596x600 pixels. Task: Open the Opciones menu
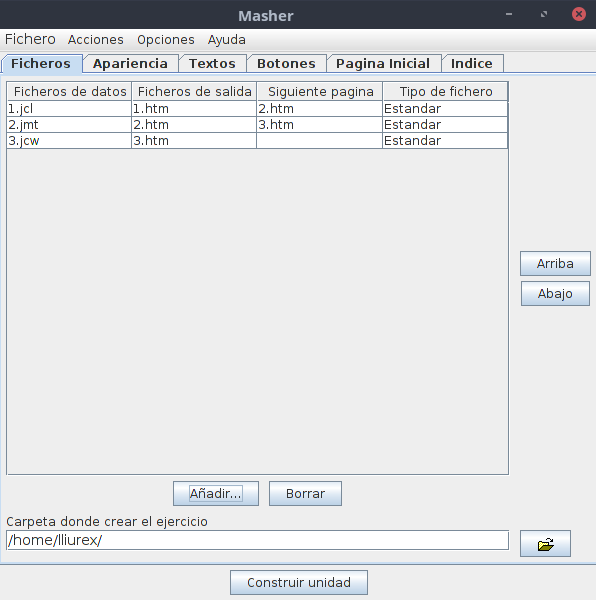coord(166,39)
